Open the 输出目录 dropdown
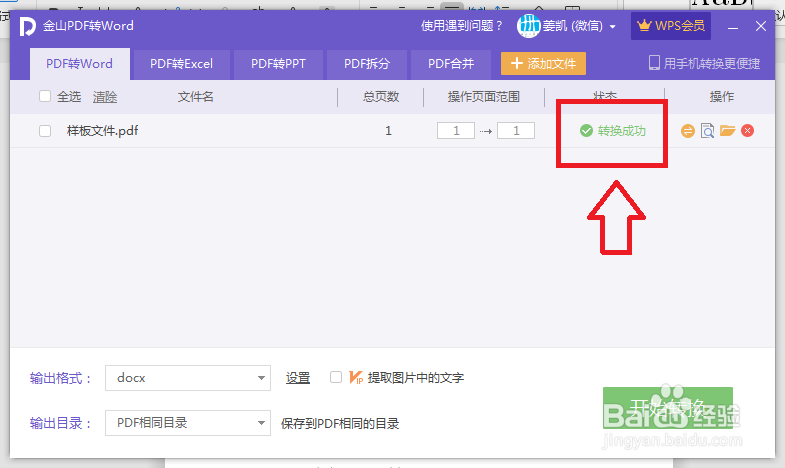 (188, 423)
